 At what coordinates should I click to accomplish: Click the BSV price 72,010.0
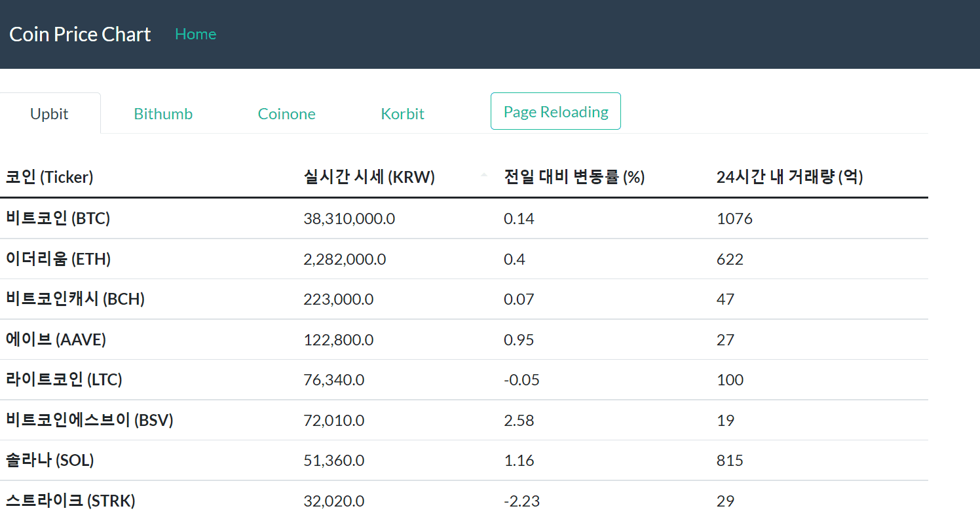[x=334, y=421]
